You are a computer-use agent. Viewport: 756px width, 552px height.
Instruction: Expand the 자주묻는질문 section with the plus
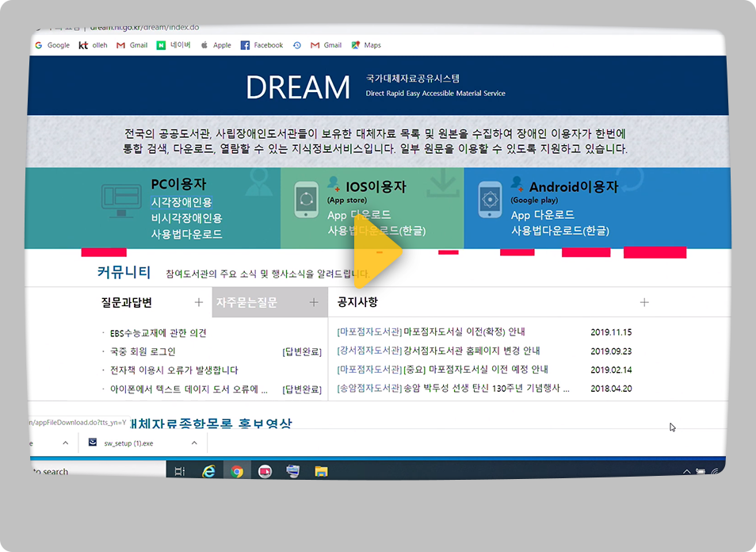[313, 302]
